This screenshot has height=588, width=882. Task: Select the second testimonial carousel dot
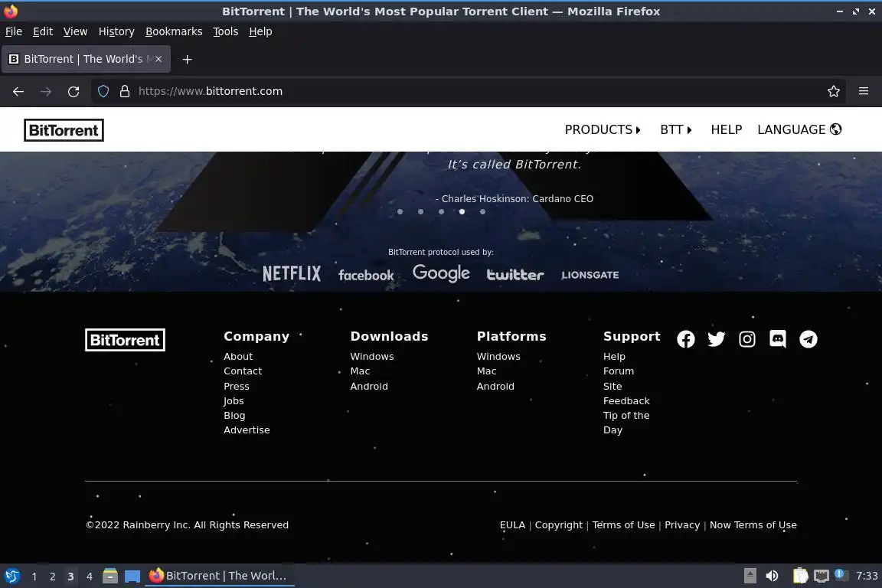(420, 211)
